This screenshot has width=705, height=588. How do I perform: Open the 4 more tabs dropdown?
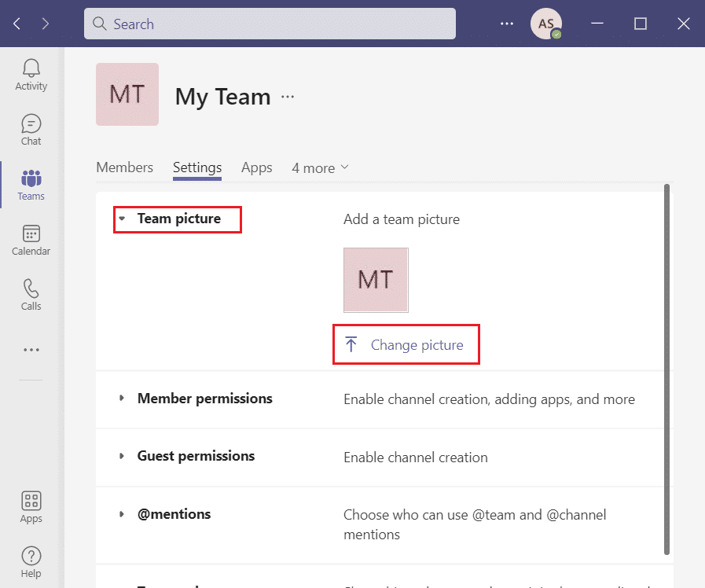[320, 168]
